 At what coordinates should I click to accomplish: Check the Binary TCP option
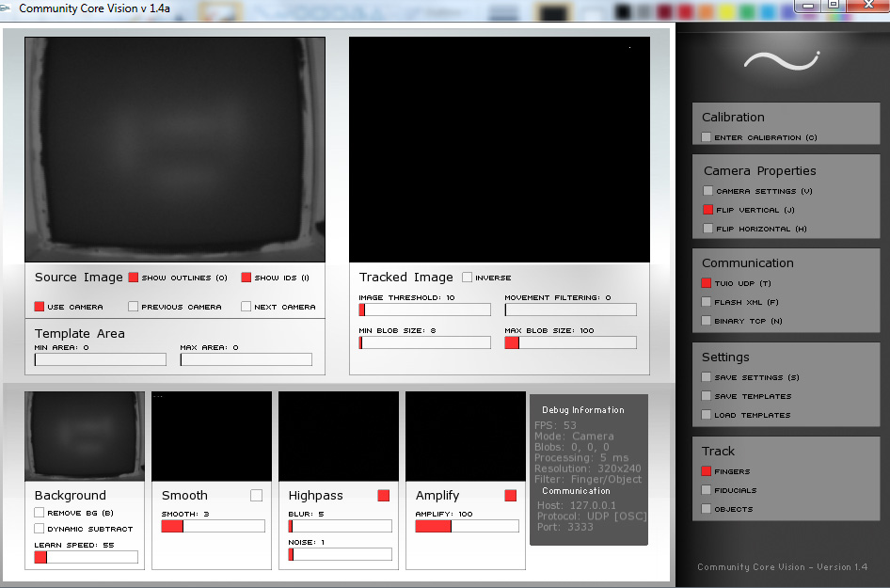click(x=707, y=321)
